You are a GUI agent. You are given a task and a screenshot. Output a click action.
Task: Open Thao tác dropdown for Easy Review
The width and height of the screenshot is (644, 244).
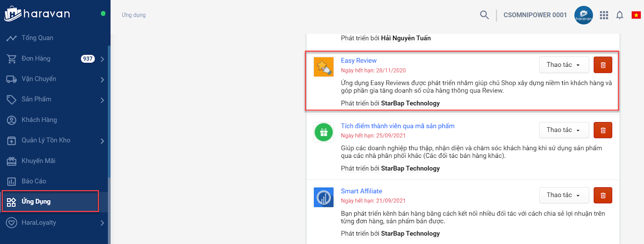point(564,65)
